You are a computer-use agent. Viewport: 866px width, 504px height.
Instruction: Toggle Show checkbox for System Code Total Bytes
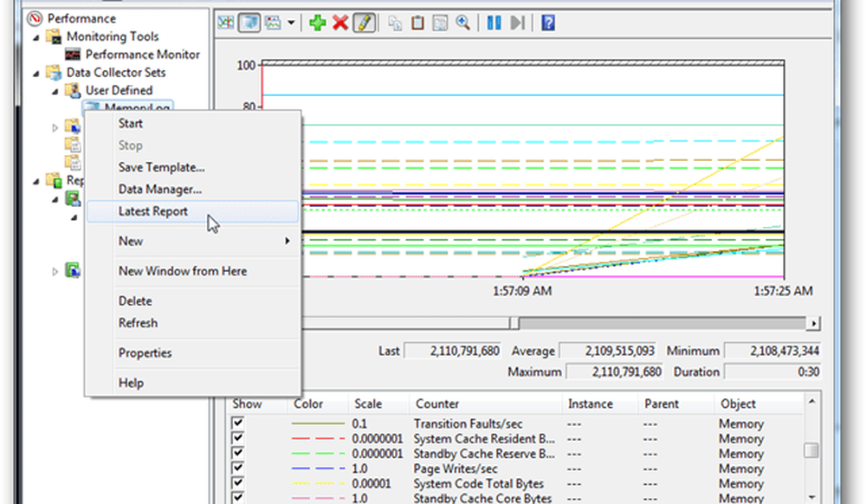pyautogui.click(x=238, y=483)
